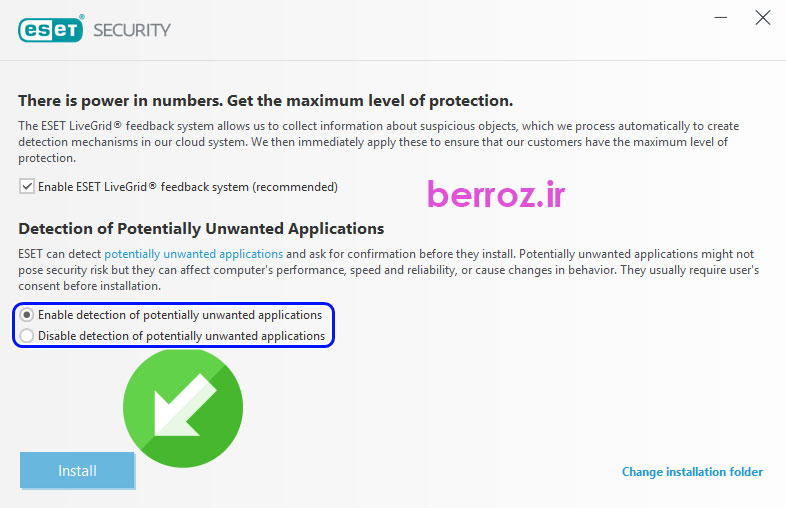Viewport: 786px width, 508px height.
Task: Open the Change installation folder link
Action: 692,472
